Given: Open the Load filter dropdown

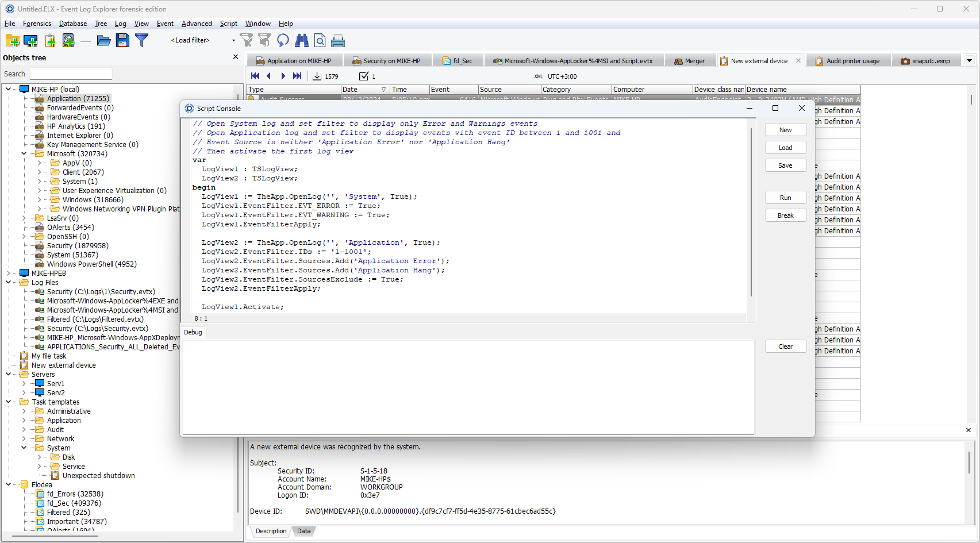Looking at the screenshot, I should [233, 40].
